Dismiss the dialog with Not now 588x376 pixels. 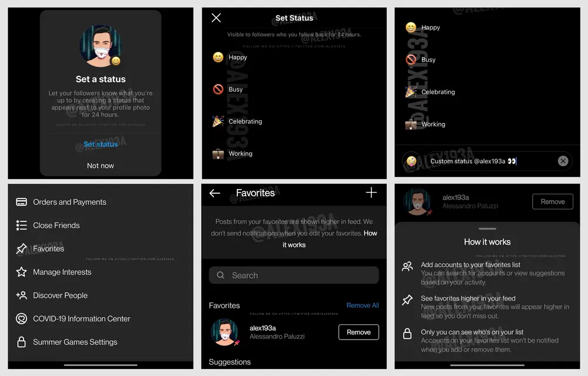tap(101, 166)
